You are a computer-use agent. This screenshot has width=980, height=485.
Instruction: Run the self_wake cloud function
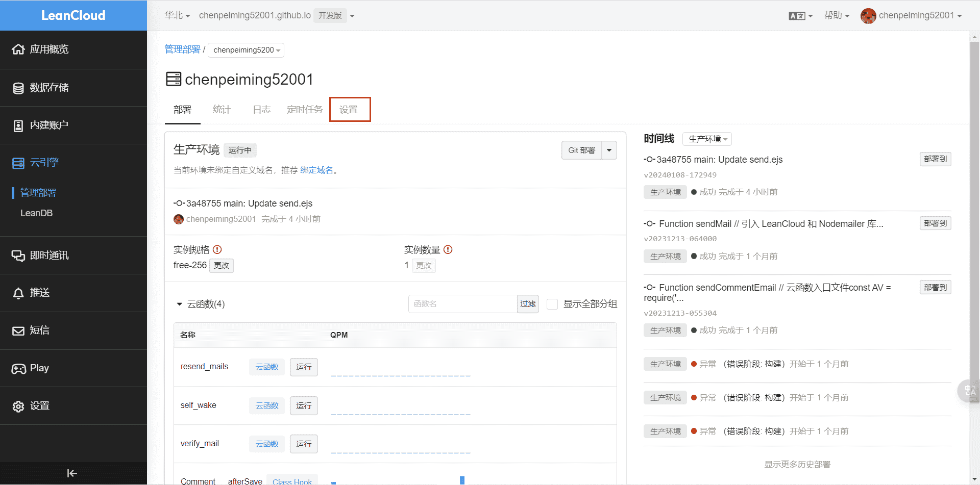pyautogui.click(x=304, y=405)
